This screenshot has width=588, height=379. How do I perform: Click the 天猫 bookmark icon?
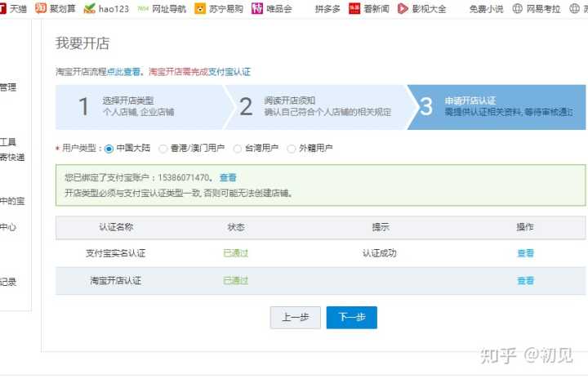click(x=3, y=9)
